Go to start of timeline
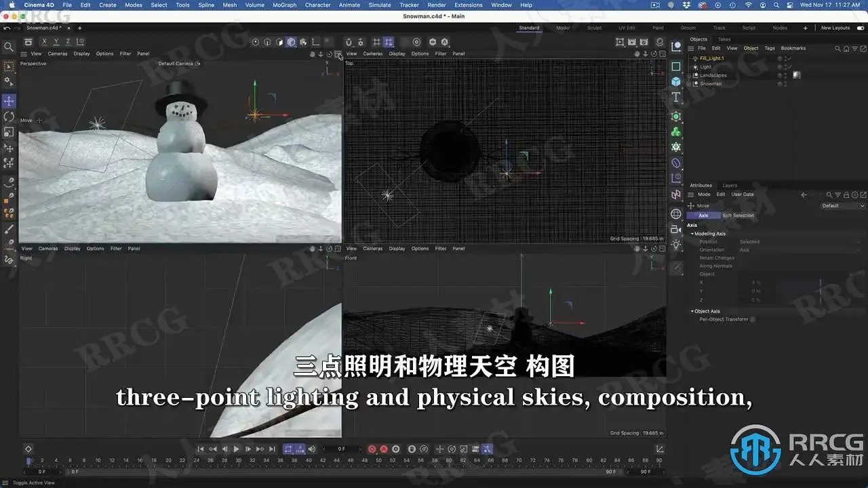This screenshot has width=868, height=488. point(200,449)
